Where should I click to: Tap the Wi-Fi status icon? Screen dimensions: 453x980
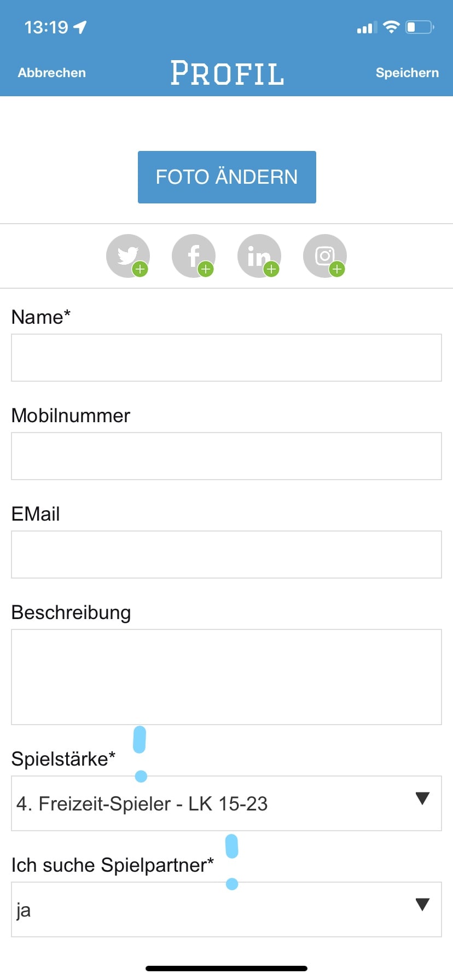pos(391,27)
